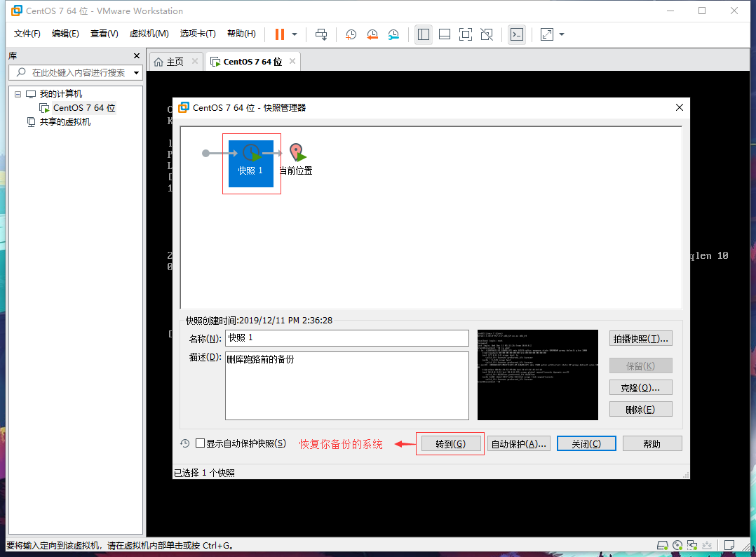Open the 编辑(E) menu
The image size is (756, 557).
pyautogui.click(x=65, y=34)
